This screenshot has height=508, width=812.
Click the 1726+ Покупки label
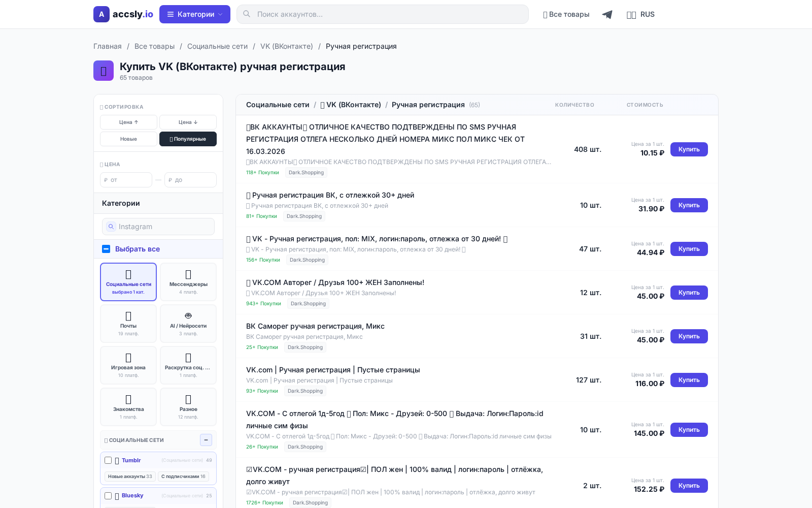point(264,503)
